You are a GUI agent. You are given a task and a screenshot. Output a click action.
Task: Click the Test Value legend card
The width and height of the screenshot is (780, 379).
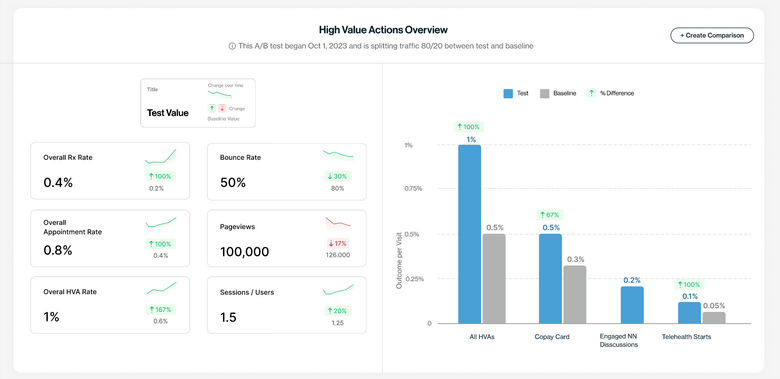pos(198,103)
